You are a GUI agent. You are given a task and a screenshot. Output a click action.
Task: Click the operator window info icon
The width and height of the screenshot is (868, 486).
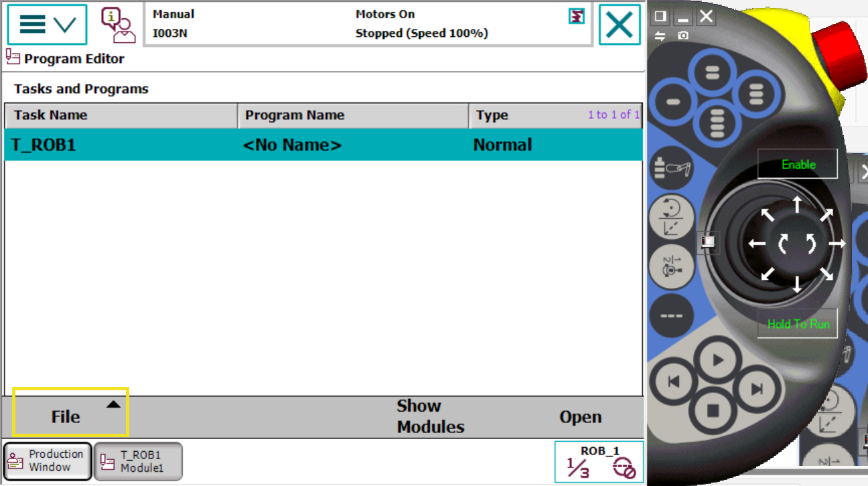[118, 25]
